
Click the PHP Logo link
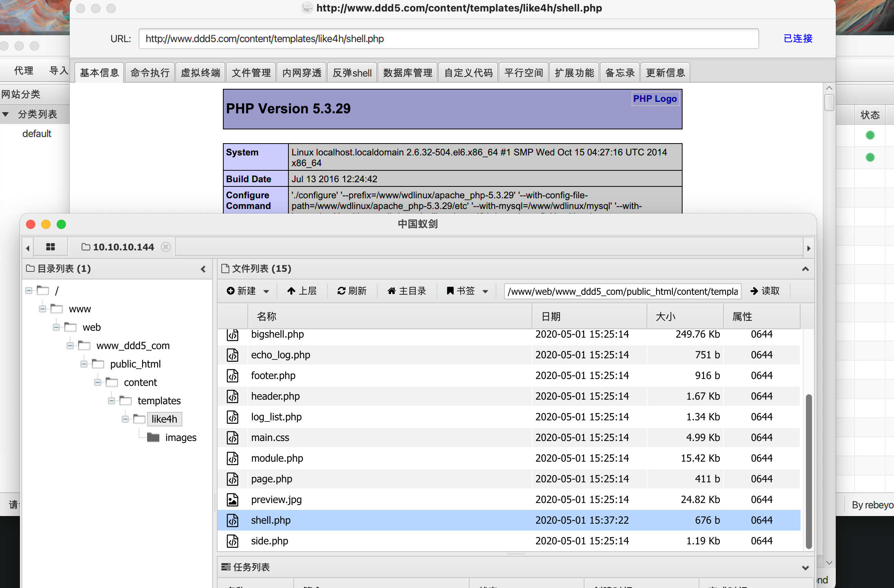click(x=655, y=99)
